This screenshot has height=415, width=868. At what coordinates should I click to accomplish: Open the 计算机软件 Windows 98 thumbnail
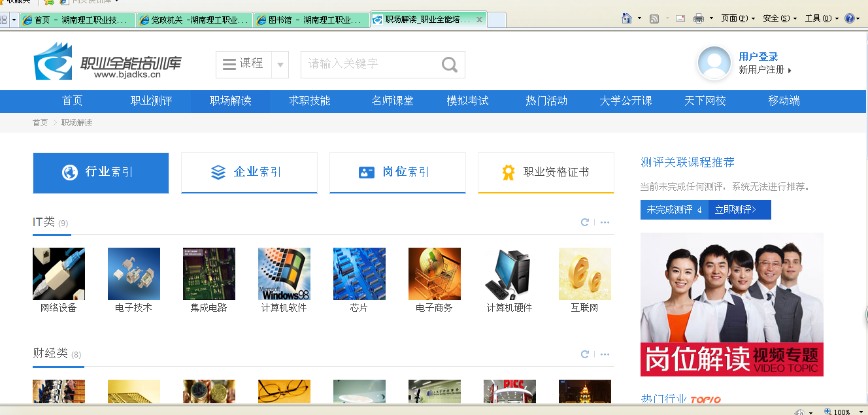click(284, 274)
